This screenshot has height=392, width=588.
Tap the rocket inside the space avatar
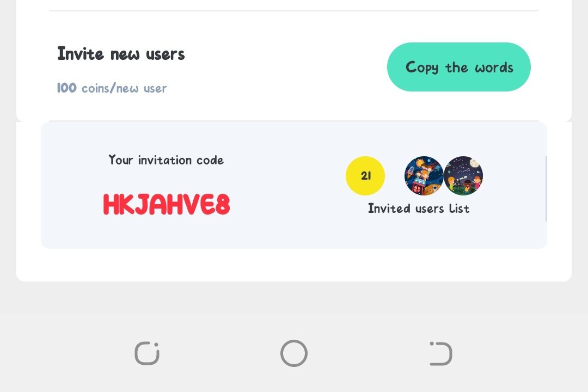tap(411, 172)
